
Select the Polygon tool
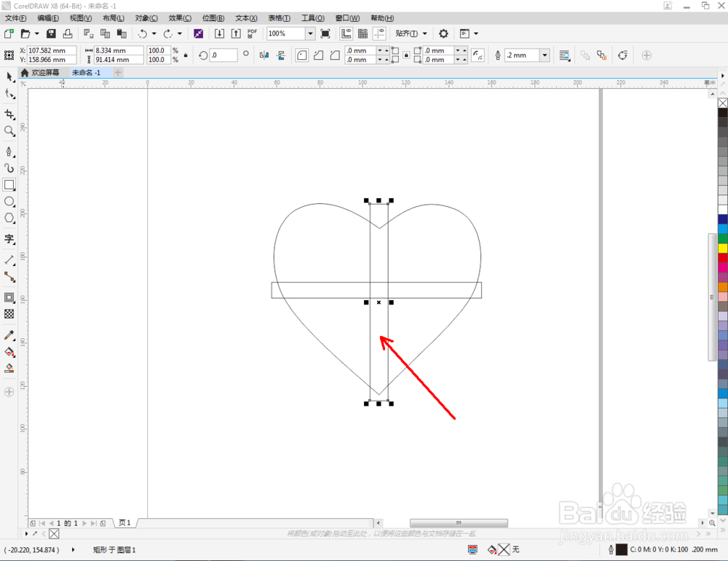point(9,219)
